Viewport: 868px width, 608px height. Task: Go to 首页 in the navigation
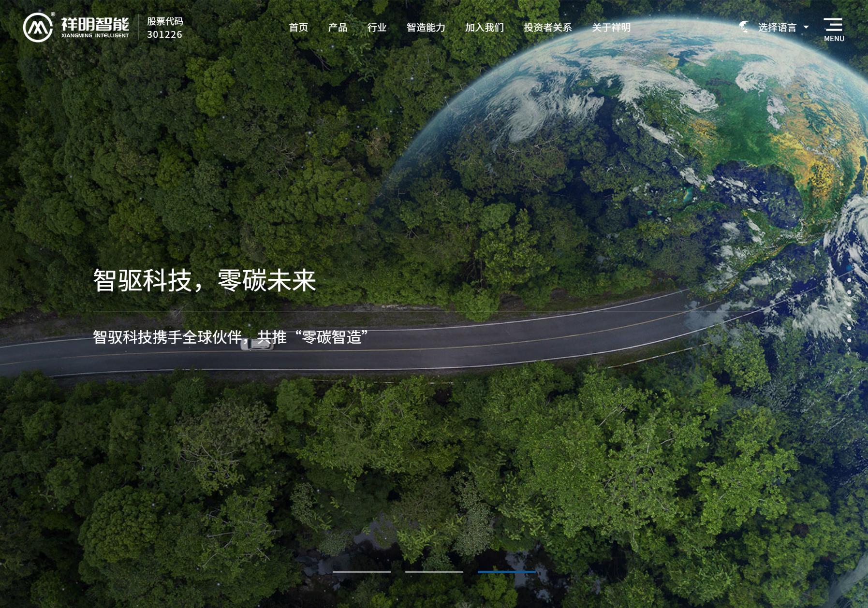click(298, 28)
